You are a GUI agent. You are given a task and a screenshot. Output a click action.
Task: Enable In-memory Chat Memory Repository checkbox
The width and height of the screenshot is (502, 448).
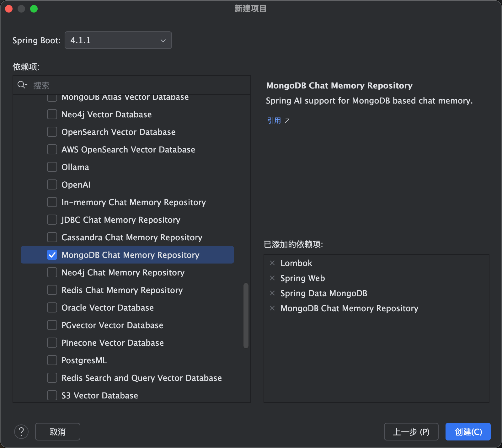coord(52,202)
